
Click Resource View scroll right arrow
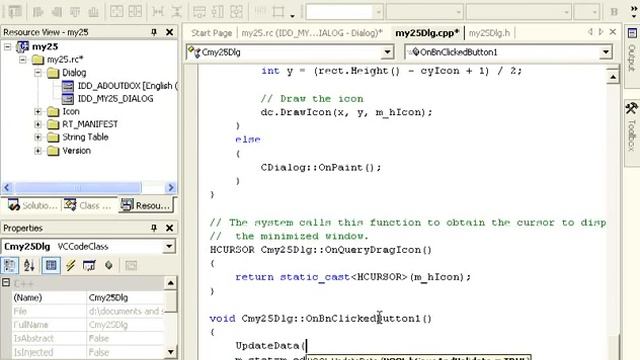pos(171,187)
